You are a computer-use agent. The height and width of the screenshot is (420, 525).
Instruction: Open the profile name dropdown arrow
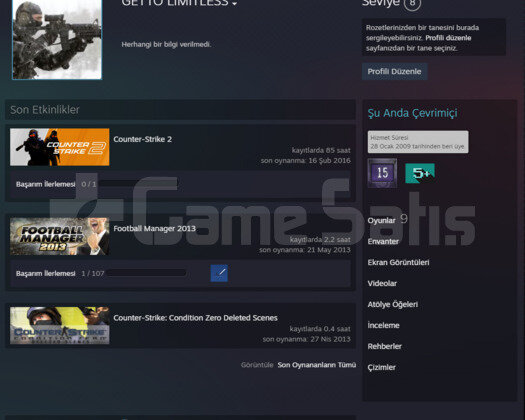(x=234, y=4)
